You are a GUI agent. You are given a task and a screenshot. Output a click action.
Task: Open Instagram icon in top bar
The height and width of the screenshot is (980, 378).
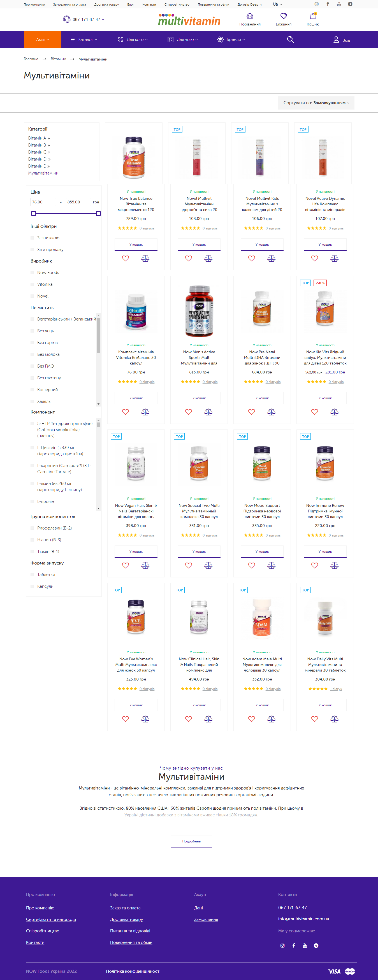tap(316, 4)
